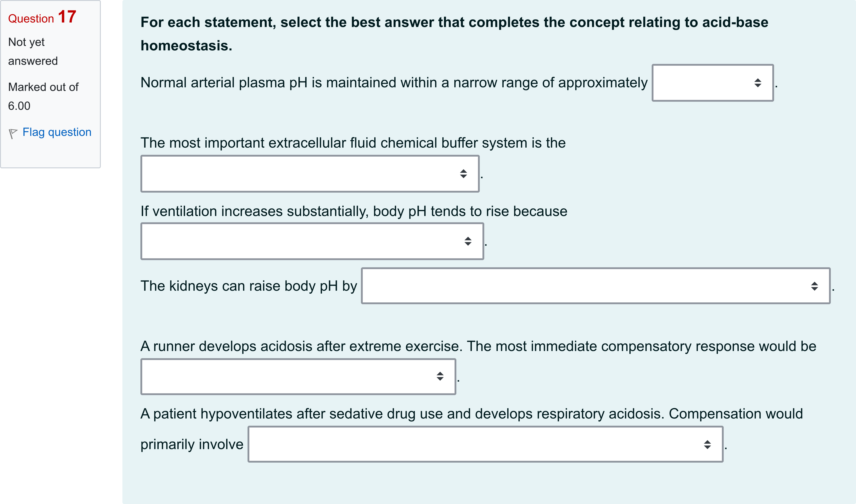856x504 pixels.
Task: Click the flag icon beside Flag question
Action: 13,133
